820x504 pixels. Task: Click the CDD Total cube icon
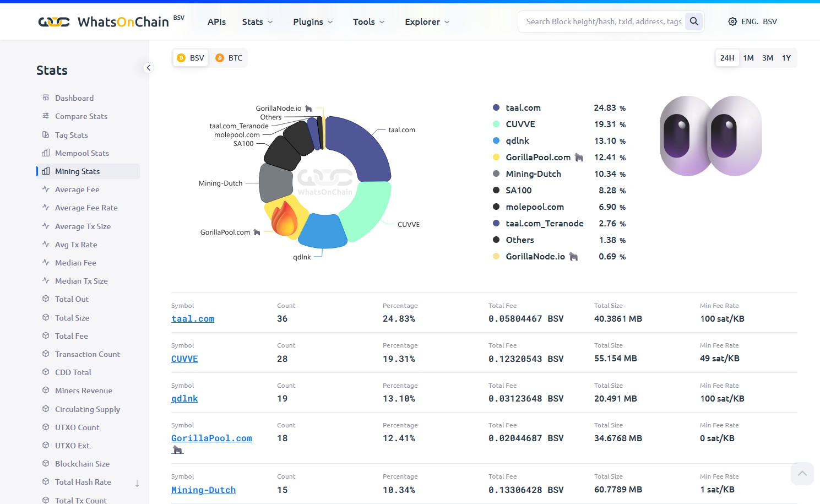[x=46, y=372]
